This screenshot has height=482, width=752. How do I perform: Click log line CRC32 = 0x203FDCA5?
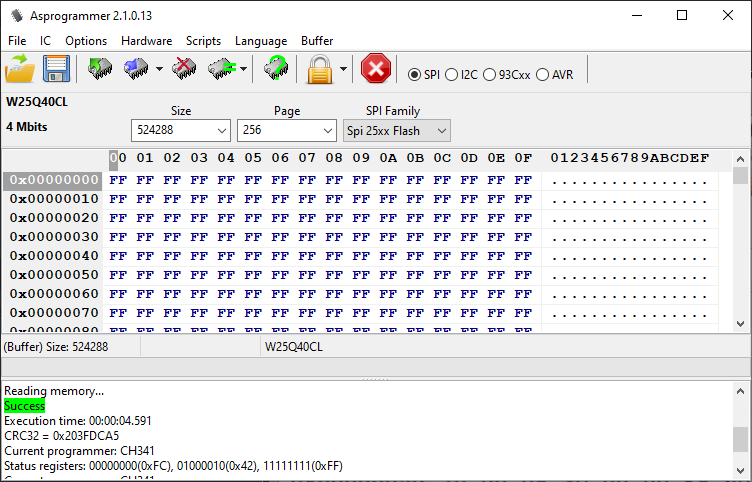point(62,436)
